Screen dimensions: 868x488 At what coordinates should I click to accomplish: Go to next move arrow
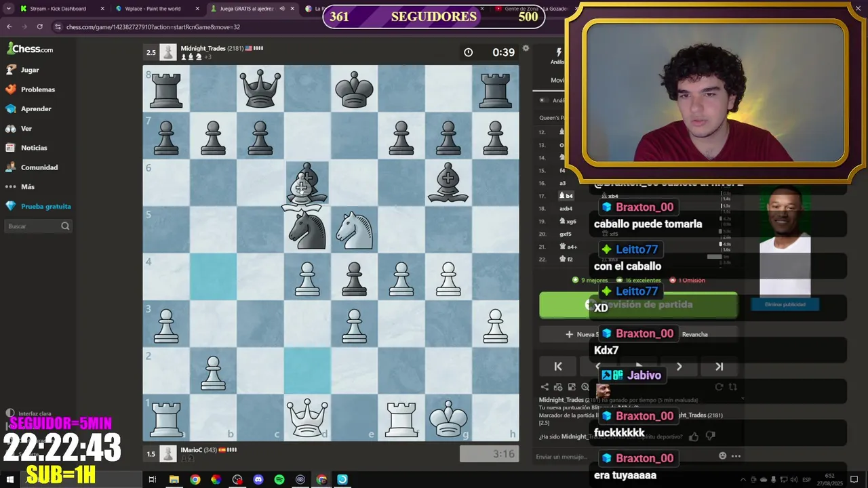679,367
